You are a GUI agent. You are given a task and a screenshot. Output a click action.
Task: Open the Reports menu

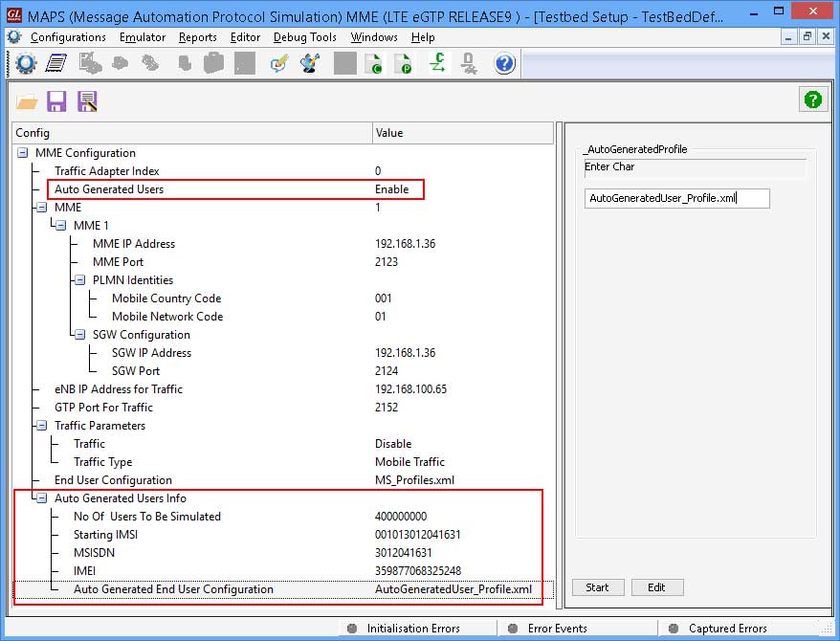[198, 37]
